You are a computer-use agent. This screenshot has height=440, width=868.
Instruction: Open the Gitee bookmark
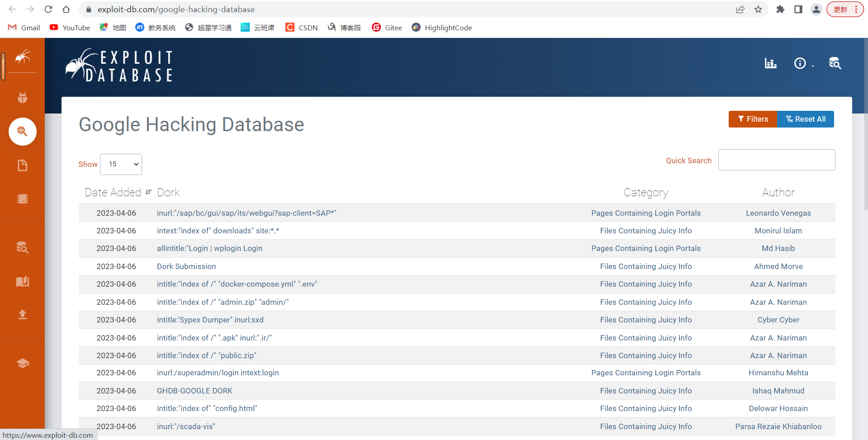pyautogui.click(x=387, y=28)
